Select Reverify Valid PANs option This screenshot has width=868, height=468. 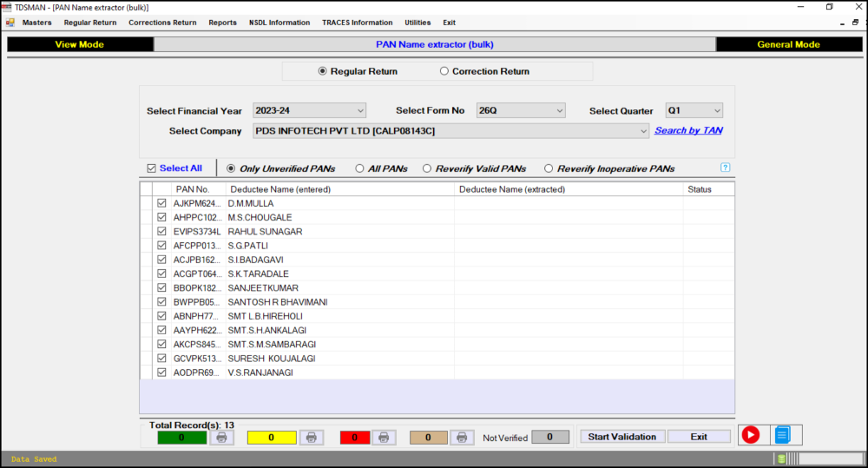click(427, 168)
